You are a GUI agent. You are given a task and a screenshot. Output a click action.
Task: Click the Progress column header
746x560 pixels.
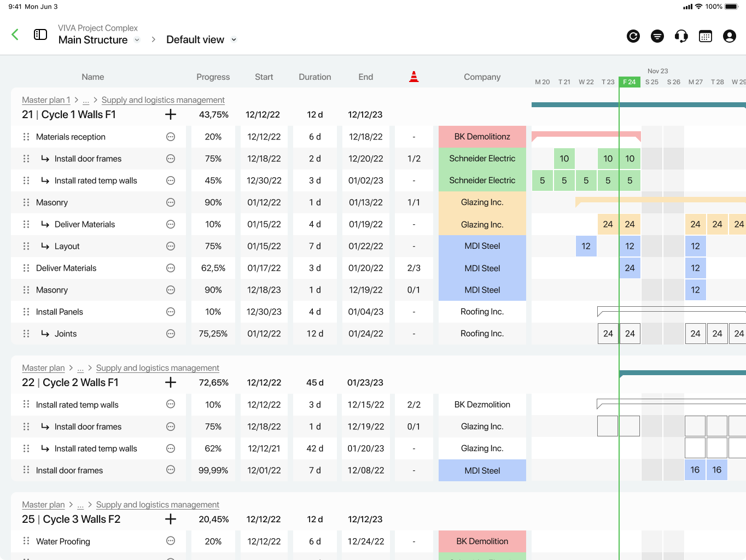[x=213, y=77]
